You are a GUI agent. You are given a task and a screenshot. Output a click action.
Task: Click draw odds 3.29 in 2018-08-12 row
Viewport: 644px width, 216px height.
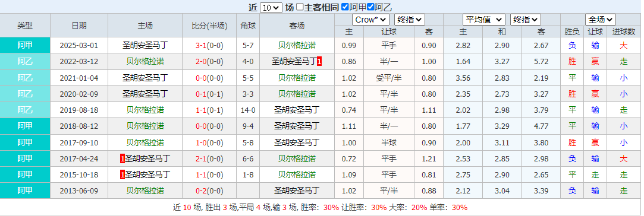click(x=502, y=126)
